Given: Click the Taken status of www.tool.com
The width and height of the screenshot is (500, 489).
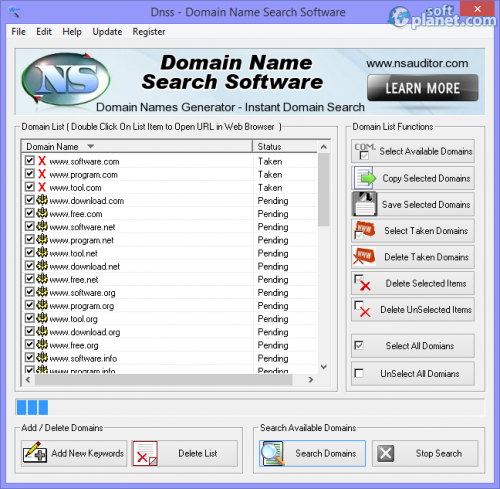Looking at the screenshot, I should point(270,188).
